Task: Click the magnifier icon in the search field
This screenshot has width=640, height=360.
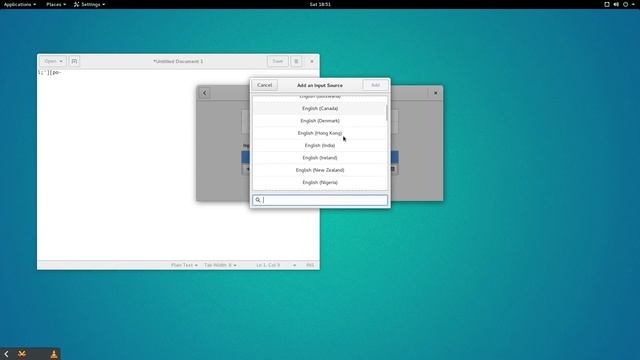Action: (258, 200)
